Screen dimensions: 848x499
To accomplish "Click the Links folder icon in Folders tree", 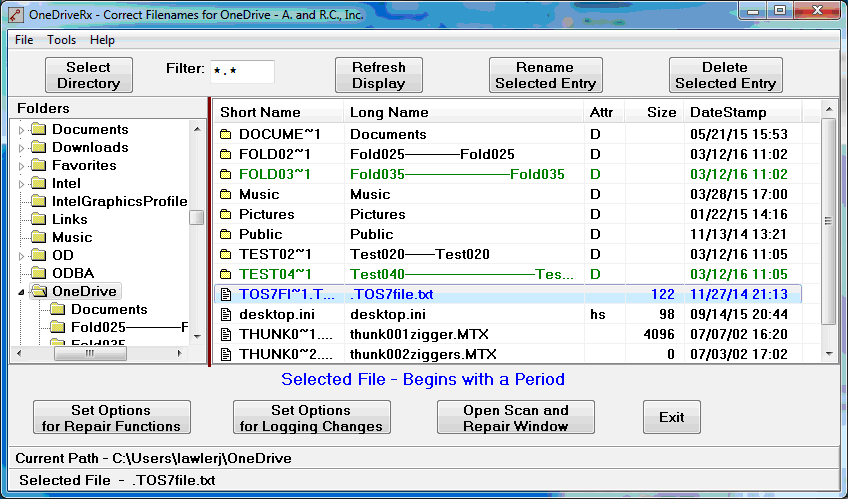I will coord(38,219).
